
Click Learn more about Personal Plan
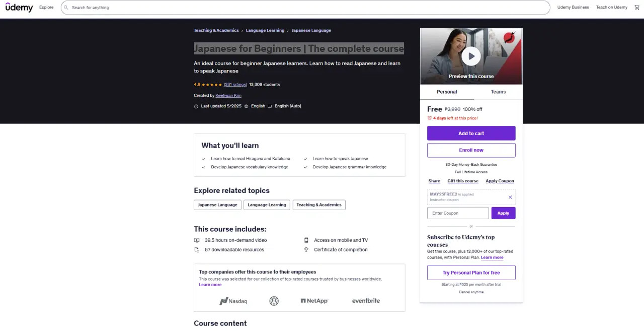[492, 257]
